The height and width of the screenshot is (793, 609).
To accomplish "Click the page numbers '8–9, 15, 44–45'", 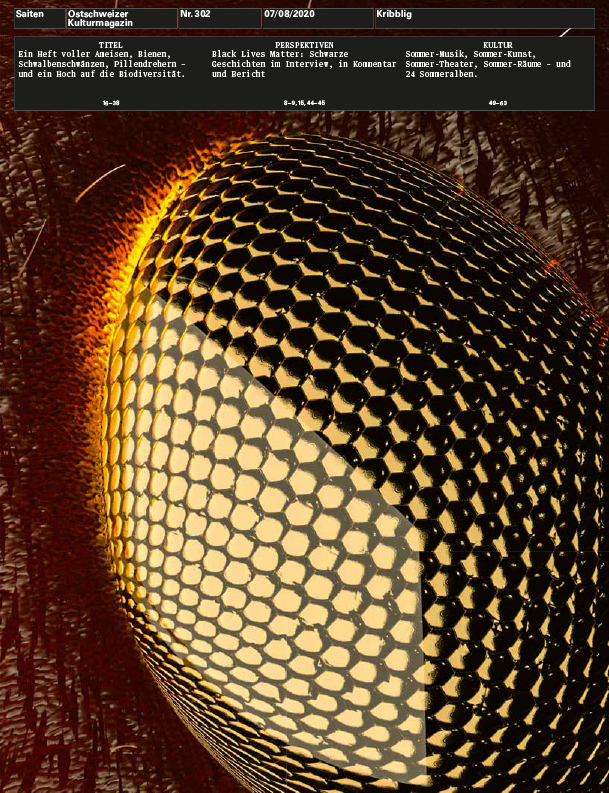I will click(x=304, y=103).
